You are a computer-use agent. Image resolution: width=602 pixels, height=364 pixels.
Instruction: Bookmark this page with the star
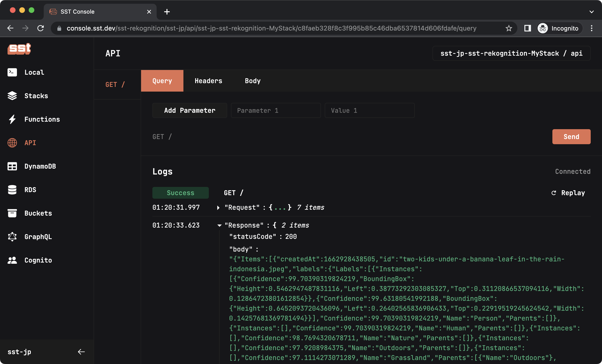pyautogui.click(x=509, y=28)
